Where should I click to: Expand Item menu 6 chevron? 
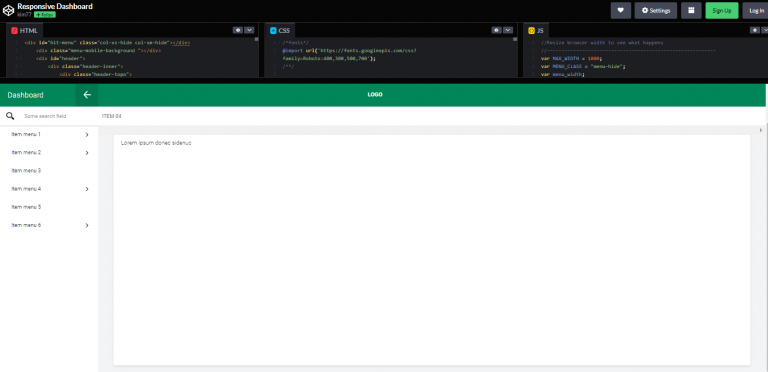click(87, 225)
